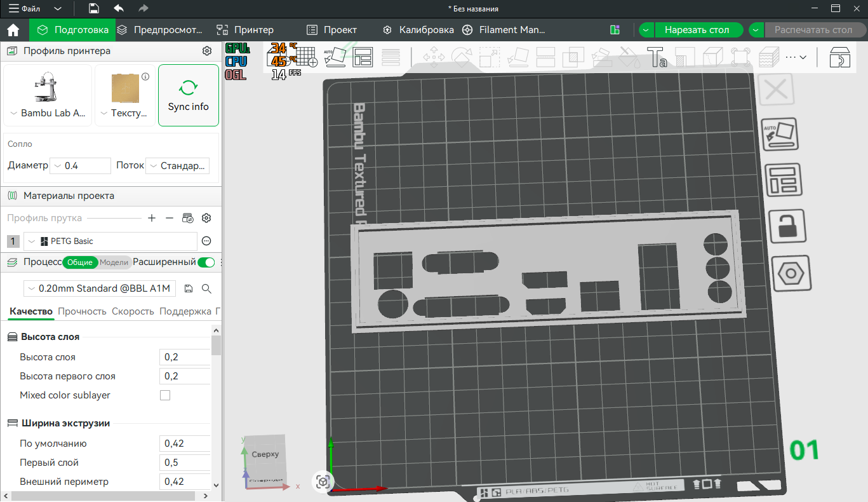This screenshot has height=502, width=868.
Task: Open the nozzle Диаметр 0.4 dropdown
Action: point(80,166)
